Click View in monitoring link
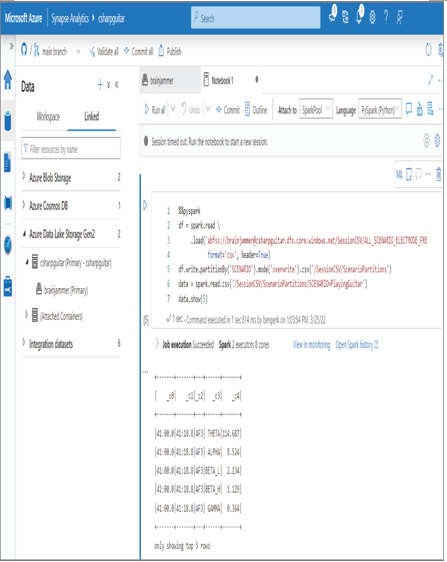447x562 pixels. (312, 344)
